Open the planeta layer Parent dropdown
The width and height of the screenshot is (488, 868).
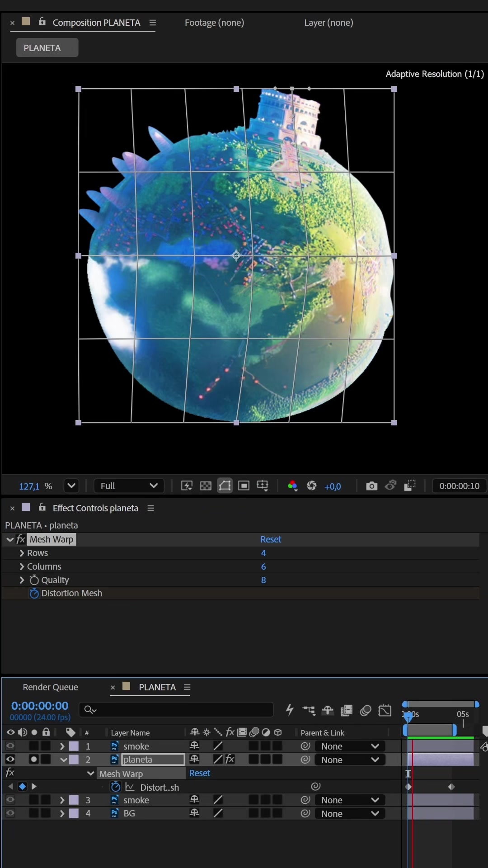pos(350,760)
